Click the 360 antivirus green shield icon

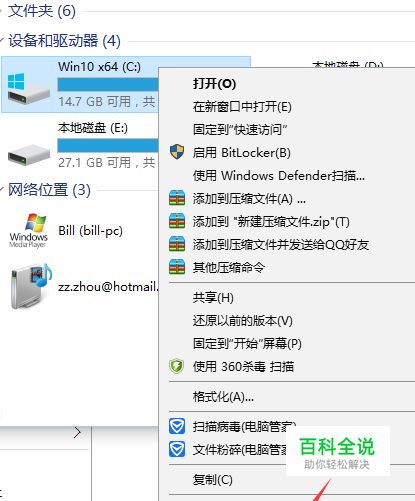177,366
